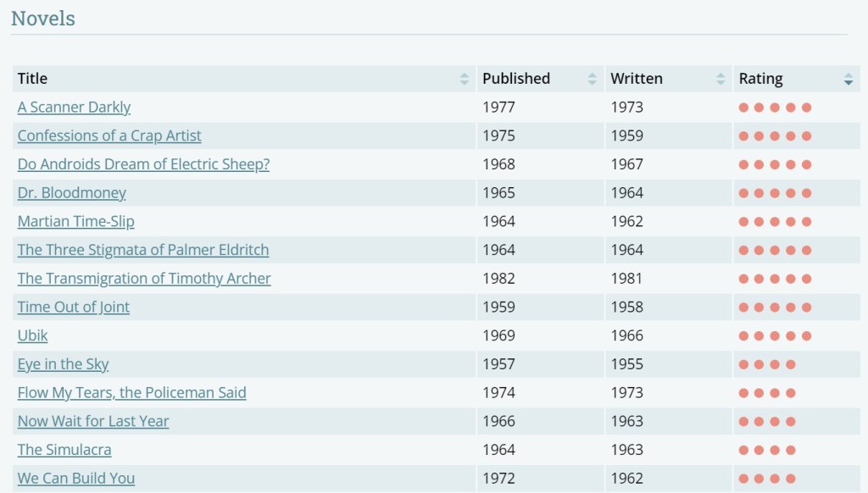Screen dimensions: 868x493
Task: Select the Ubik novel link
Action: (x=32, y=335)
